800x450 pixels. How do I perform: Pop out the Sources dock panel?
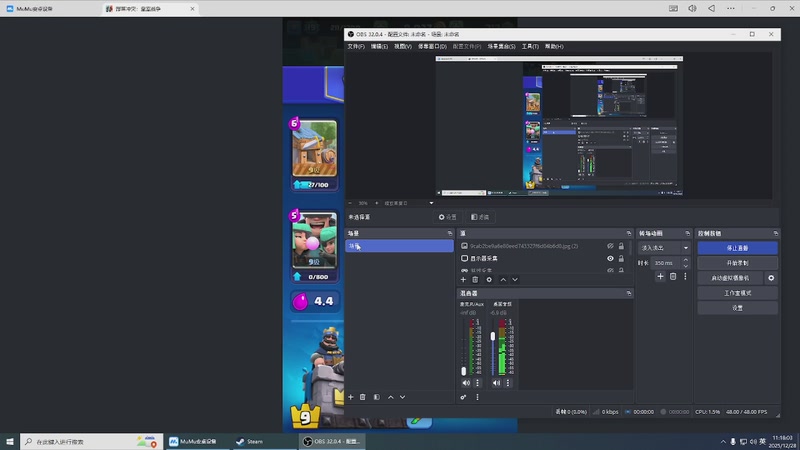629,233
